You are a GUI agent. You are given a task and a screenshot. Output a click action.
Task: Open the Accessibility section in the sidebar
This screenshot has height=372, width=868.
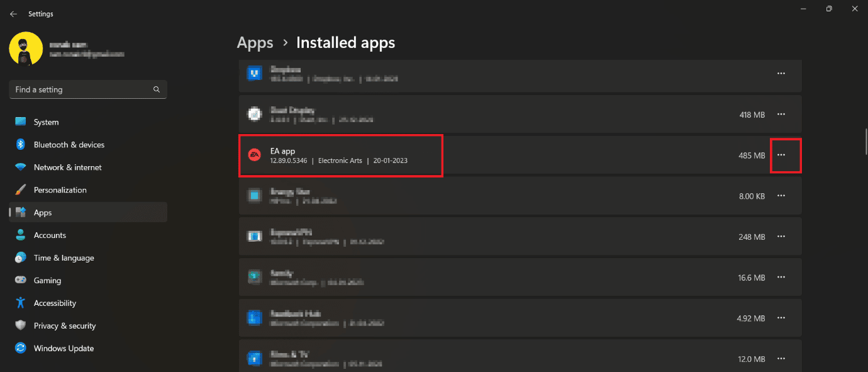[x=88, y=303]
